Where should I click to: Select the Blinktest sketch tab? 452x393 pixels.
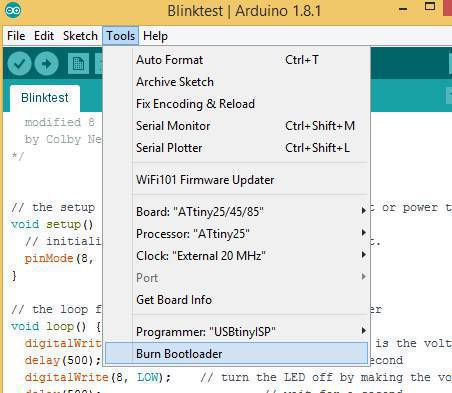tap(45, 98)
